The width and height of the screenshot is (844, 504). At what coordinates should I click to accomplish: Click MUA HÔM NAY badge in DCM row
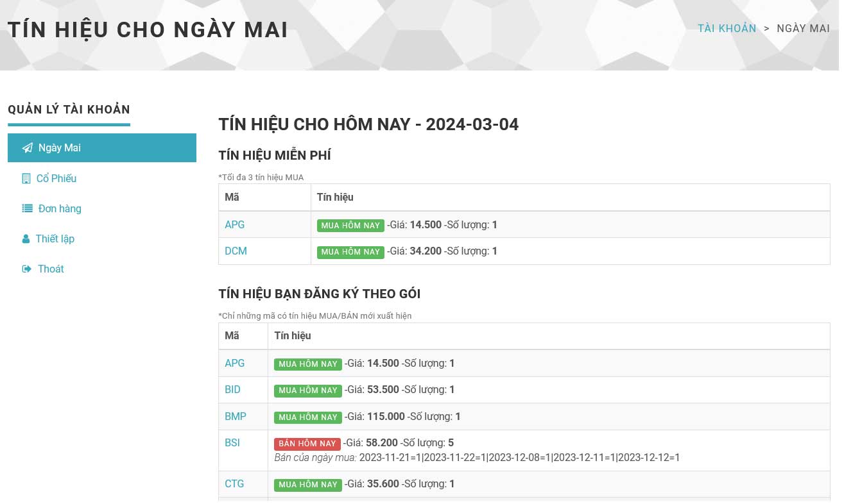point(350,251)
